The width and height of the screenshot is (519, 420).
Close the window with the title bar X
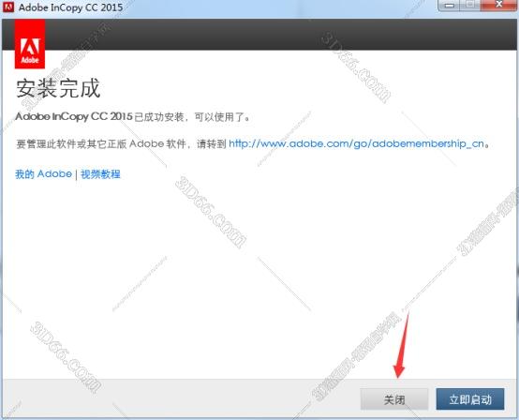tap(498, 6)
